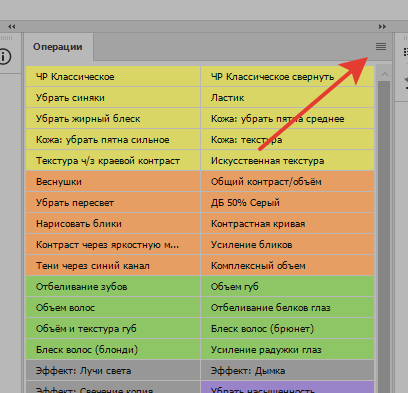Run Отбеливание зубов action
The width and height of the screenshot is (408, 393).
(x=113, y=286)
